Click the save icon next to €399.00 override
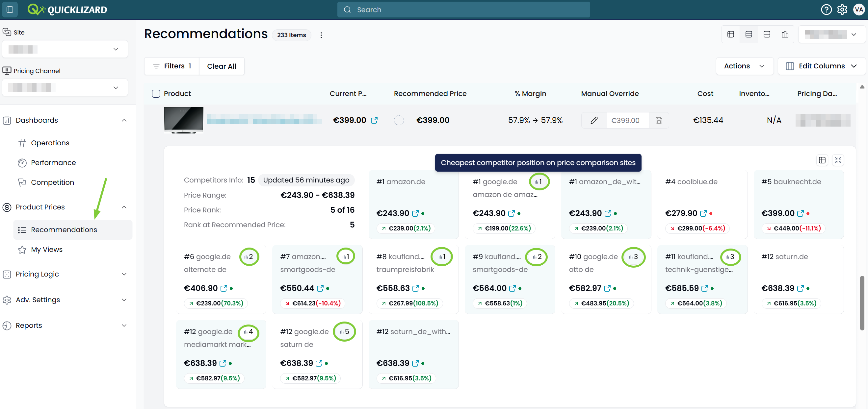Image resolution: width=868 pixels, height=409 pixels. point(659,120)
